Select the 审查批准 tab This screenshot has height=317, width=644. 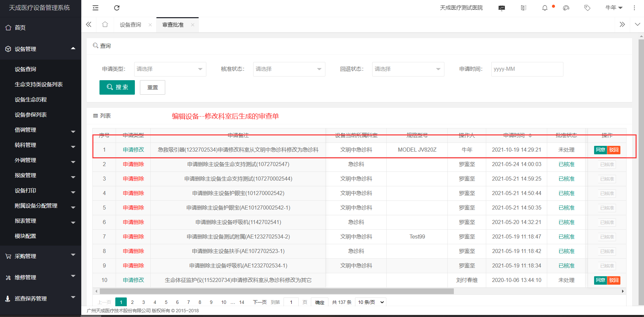173,25
